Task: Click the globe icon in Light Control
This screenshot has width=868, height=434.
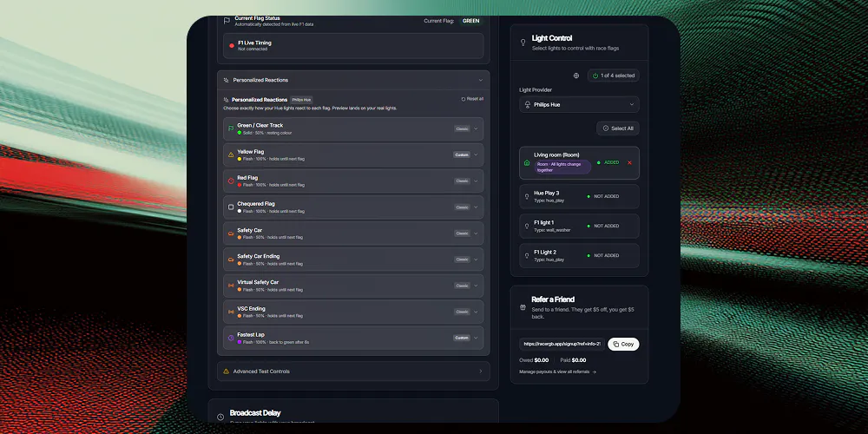Action: pos(576,76)
